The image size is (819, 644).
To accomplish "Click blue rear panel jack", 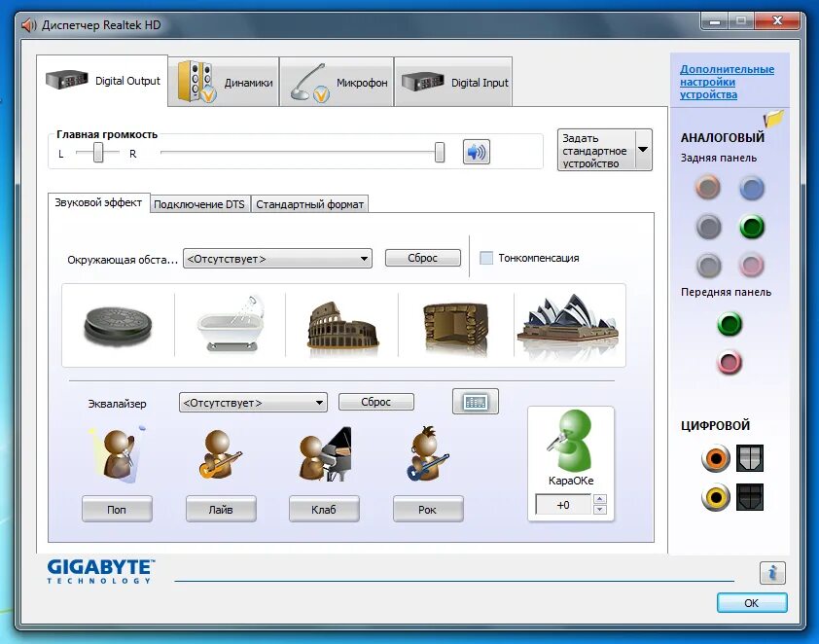I will (x=752, y=188).
